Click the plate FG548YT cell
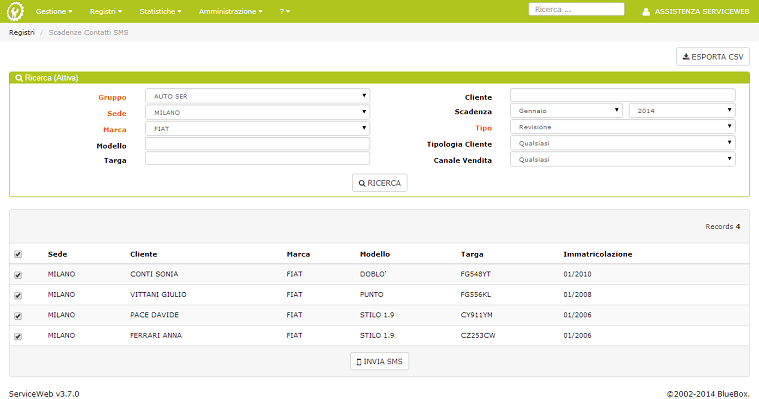Image resolution: width=759 pixels, height=399 pixels. tap(475, 274)
